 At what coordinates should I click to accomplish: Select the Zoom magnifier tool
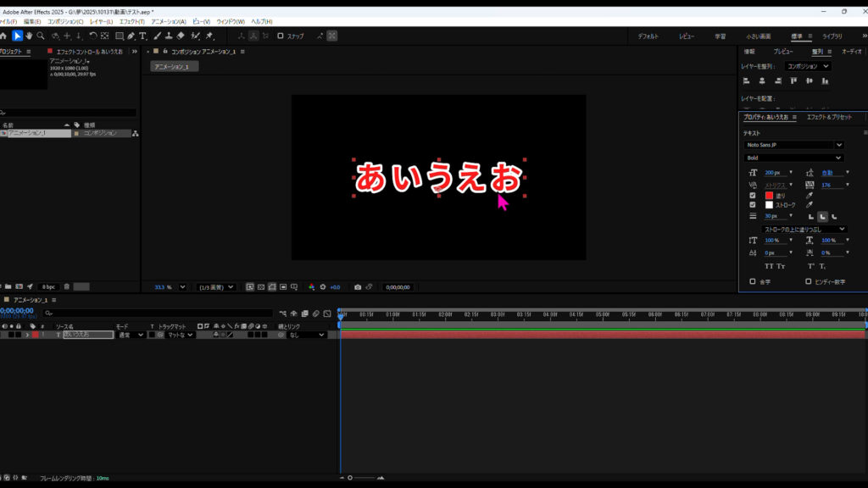click(40, 36)
